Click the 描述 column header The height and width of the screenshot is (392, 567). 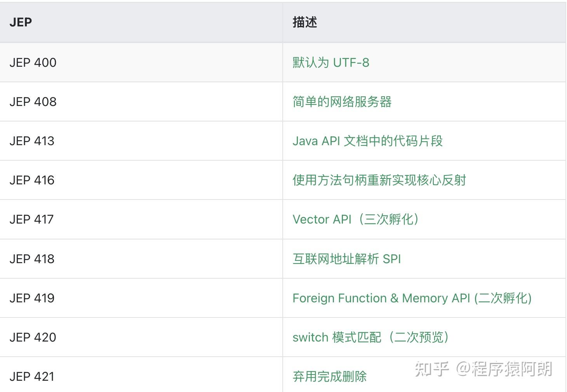(x=304, y=22)
